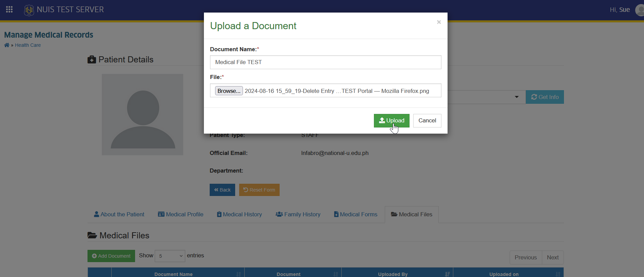Select the Medical Files tab
Image resolution: width=644 pixels, height=277 pixels.
412,214
